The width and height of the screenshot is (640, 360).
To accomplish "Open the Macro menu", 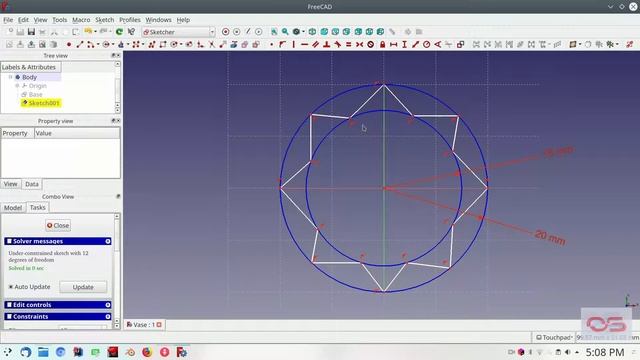I will (81, 20).
